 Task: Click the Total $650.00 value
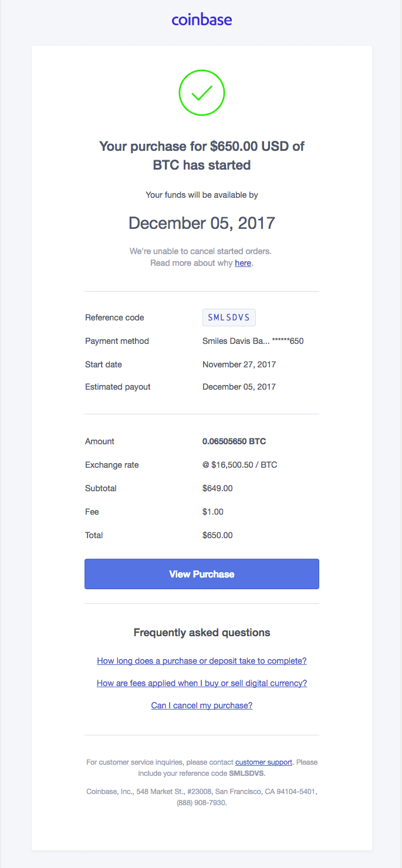click(x=218, y=535)
